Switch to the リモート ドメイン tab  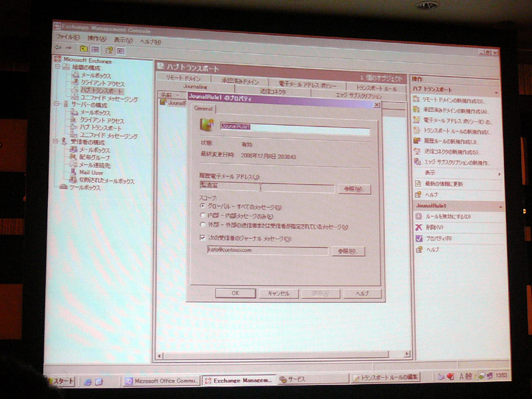(184, 78)
